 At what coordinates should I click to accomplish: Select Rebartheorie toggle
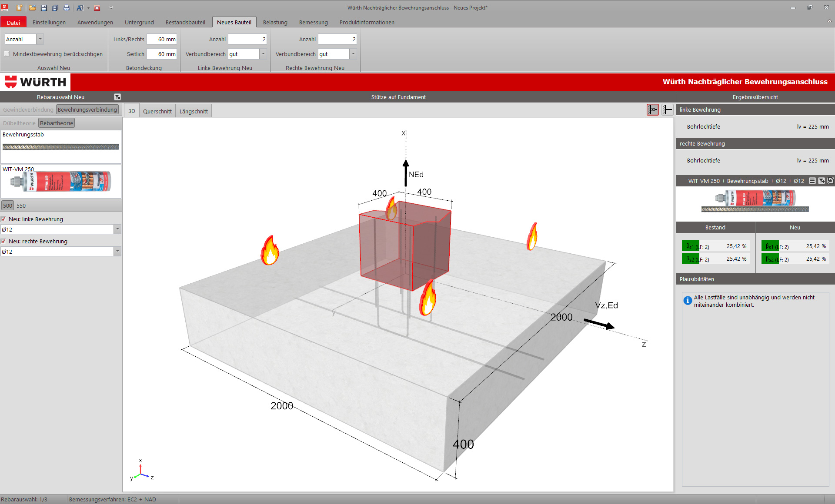click(57, 123)
